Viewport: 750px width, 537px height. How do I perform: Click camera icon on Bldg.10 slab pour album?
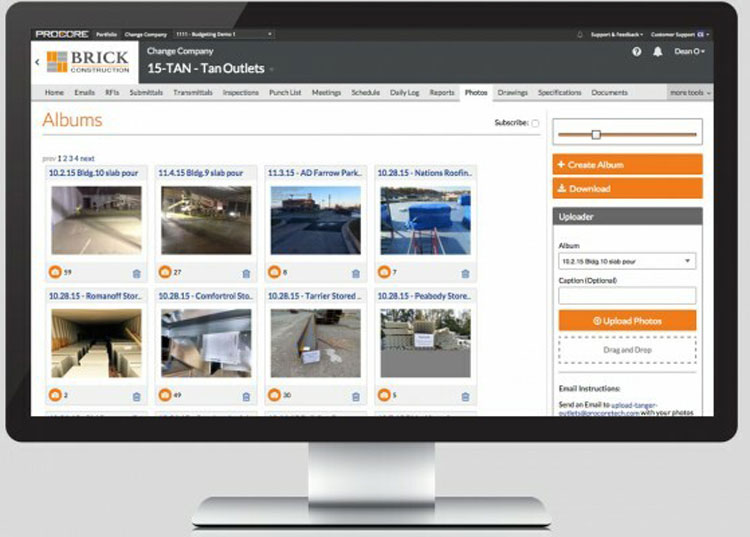(x=55, y=272)
